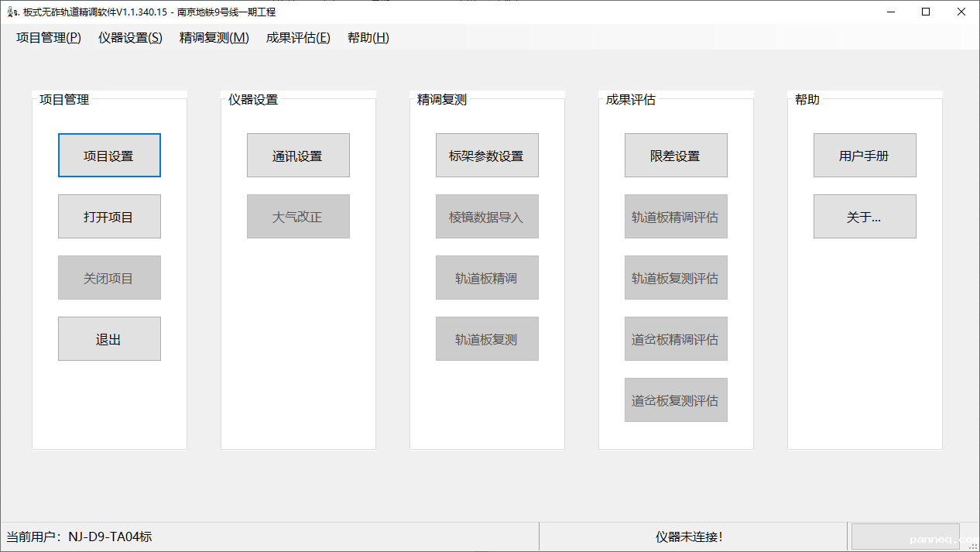Click the 仪器未连接! status message

(x=689, y=537)
